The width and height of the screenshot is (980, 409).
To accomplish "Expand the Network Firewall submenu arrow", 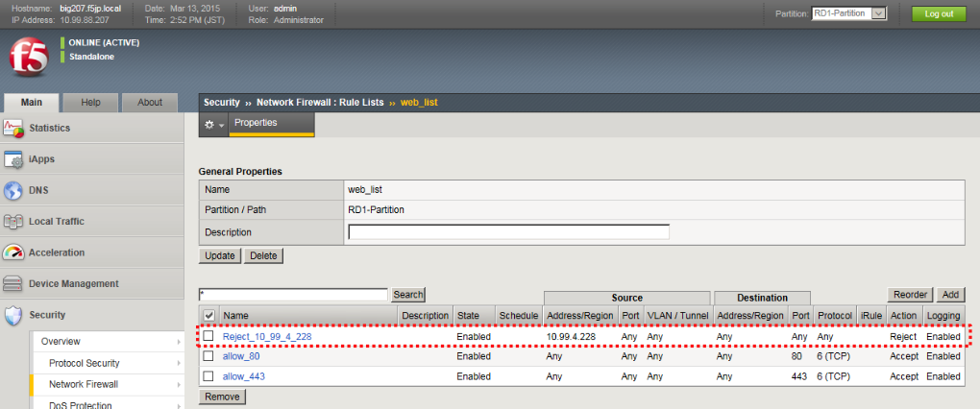I will [x=179, y=385].
